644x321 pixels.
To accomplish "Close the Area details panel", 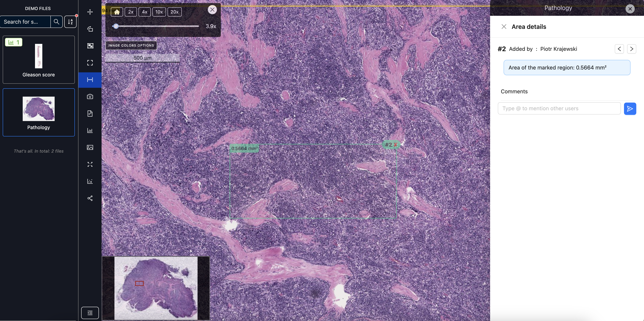I will click(504, 27).
